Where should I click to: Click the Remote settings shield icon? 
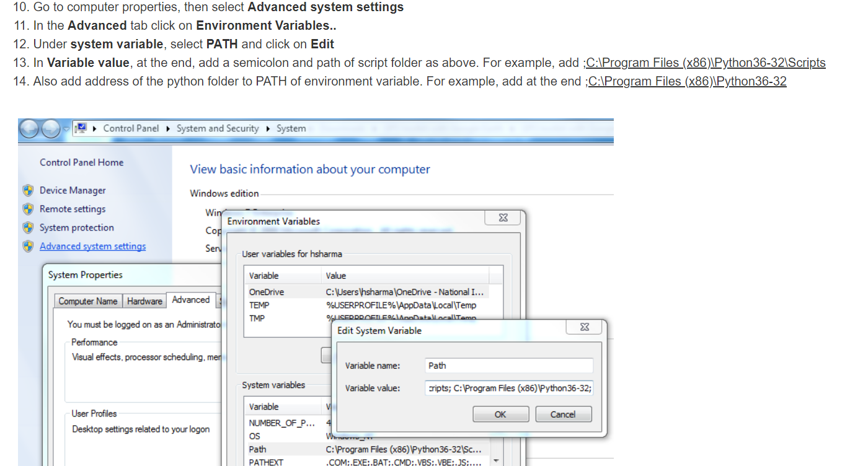pos(29,209)
